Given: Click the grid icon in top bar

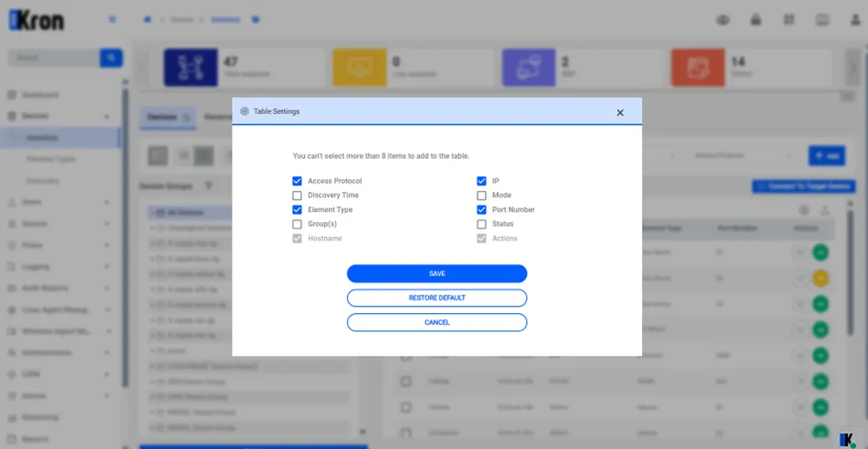Looking at the screenshot, I should [789, 20].
